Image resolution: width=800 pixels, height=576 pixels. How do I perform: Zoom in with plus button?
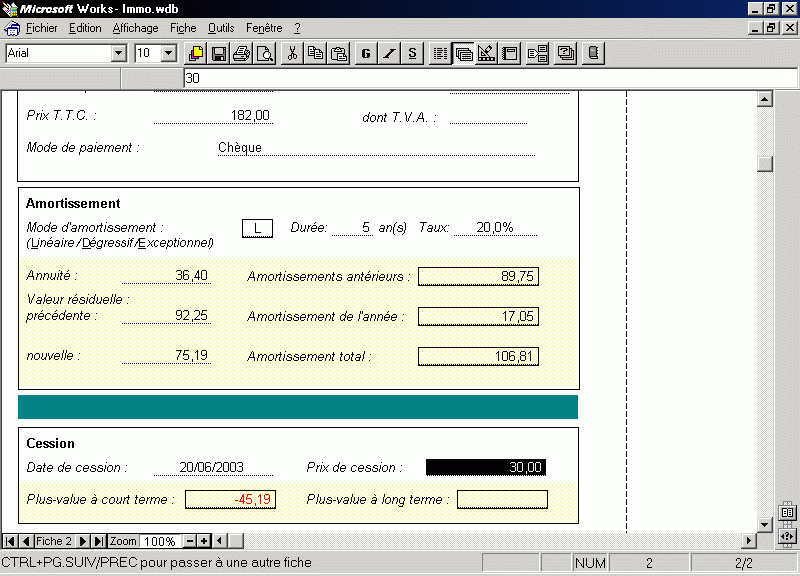pyautogui.click(x=204, y=541)
